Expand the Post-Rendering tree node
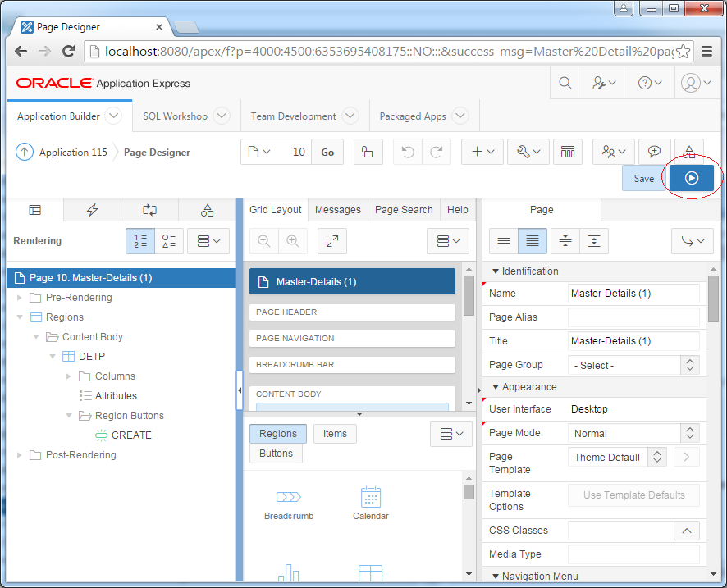This screenshot has height=588, width=727. (x=20, y=455)
